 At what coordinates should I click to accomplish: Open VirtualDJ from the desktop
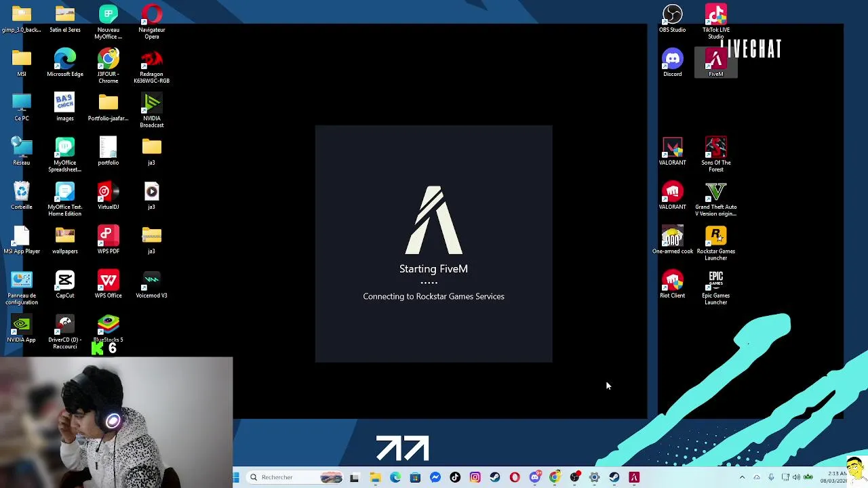[108, 195]
